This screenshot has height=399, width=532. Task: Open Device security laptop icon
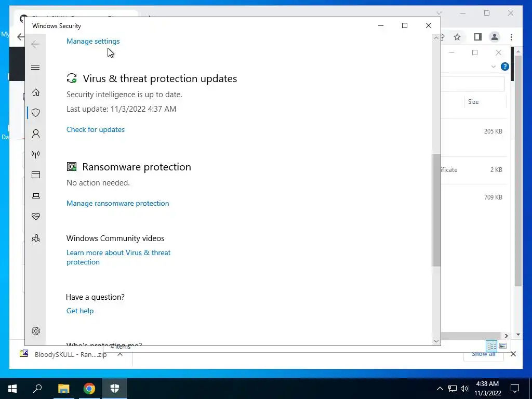36,196
